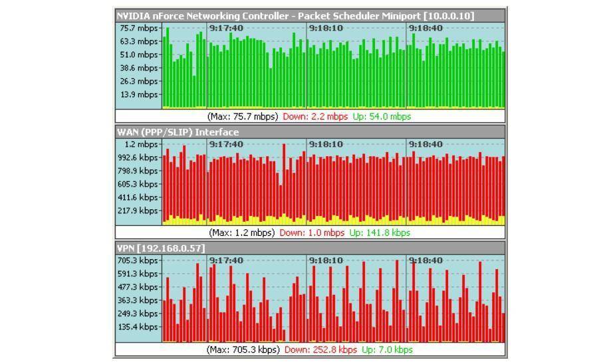This screenshot has height=364, width=611.
Task: Click the 13.9 mbps axis label
Action: tap(139, 94)
